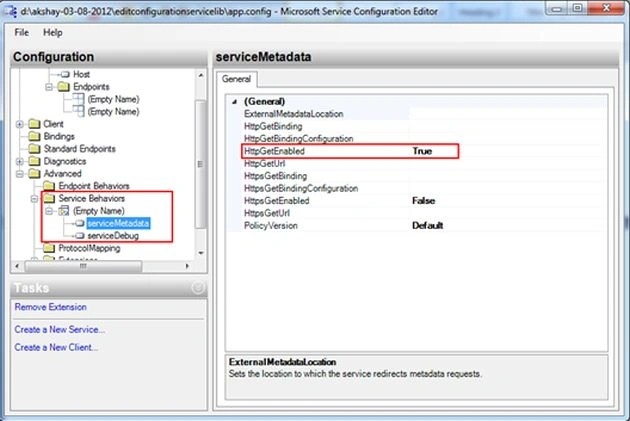Open the File menu
The image size is (630, 421).
click(21, 33)
